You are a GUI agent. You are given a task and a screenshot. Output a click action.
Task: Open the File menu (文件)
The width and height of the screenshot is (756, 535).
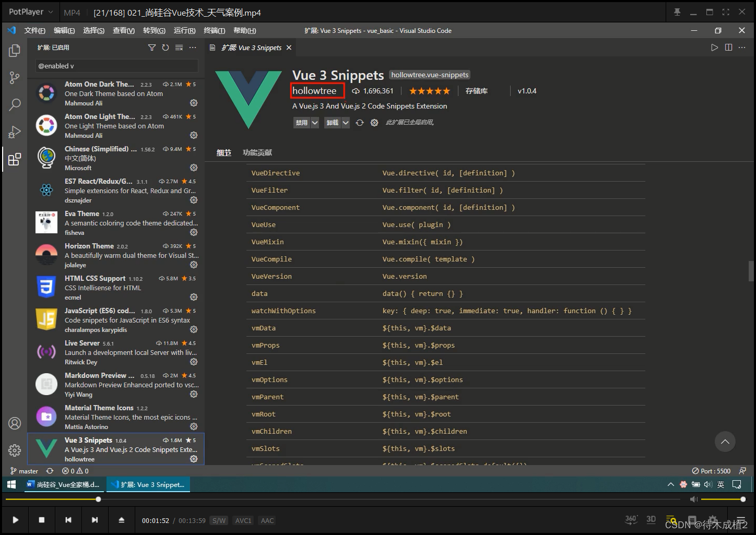34,30
